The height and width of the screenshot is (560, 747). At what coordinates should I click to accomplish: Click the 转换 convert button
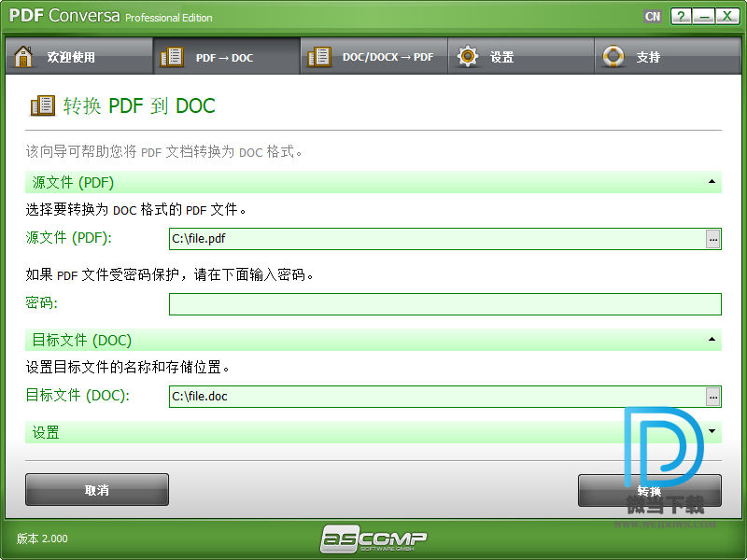650,491
